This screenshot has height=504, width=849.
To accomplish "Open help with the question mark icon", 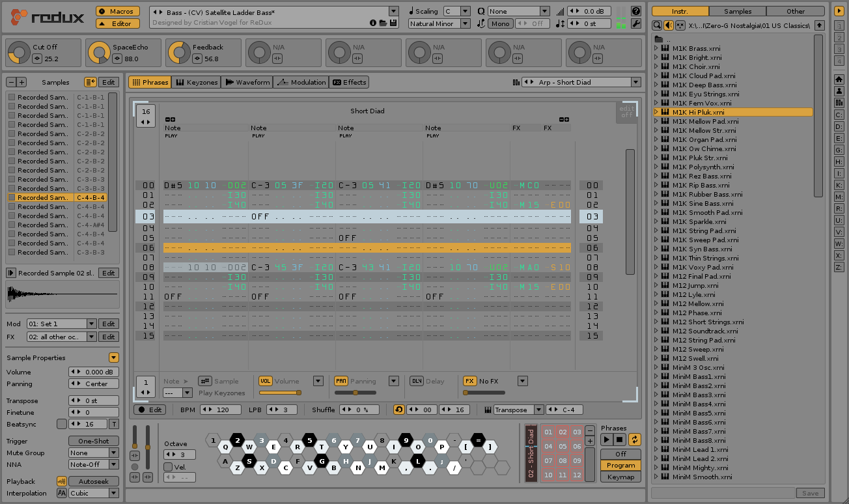I will click(637, 11).
